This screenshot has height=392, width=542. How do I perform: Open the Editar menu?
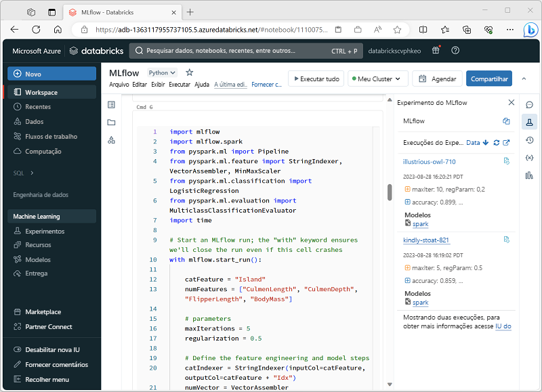[x=140, y=84]
